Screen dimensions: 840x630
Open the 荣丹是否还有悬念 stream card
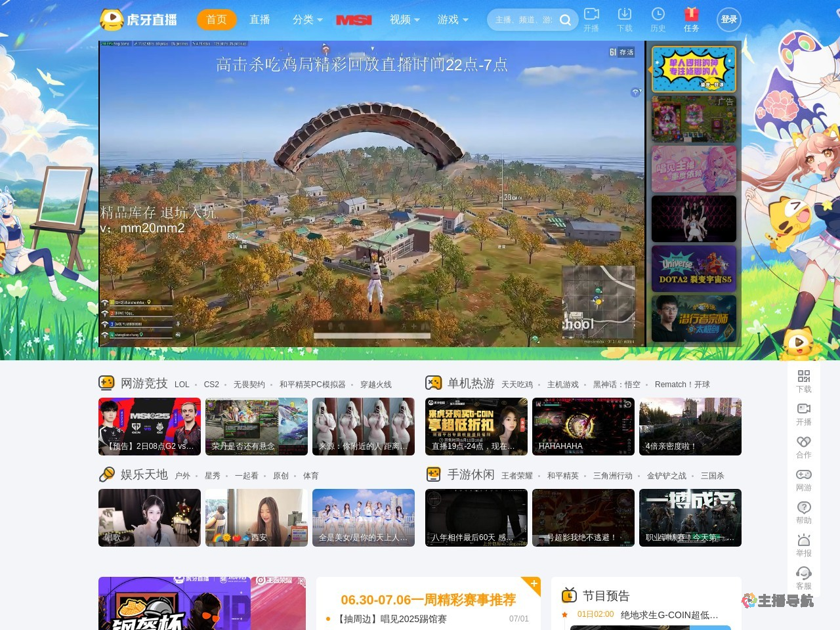click(x=257, y=427)
